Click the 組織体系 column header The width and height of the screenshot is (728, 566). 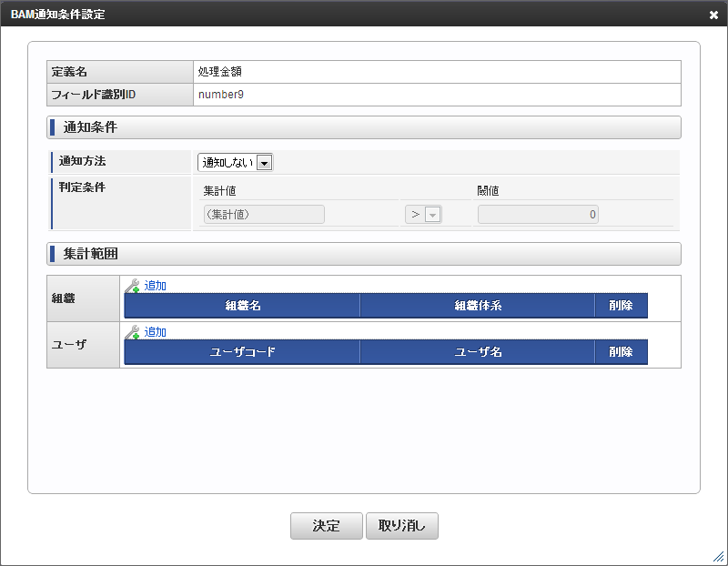(478, 306)
